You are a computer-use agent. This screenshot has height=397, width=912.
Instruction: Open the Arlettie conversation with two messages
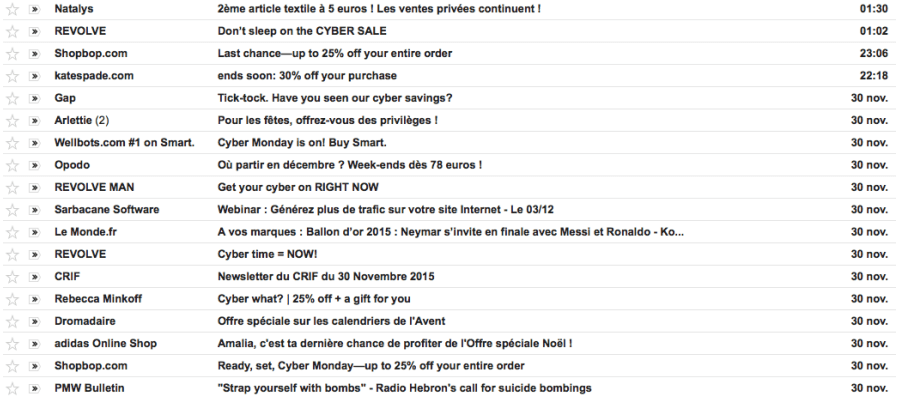(450, 120)
